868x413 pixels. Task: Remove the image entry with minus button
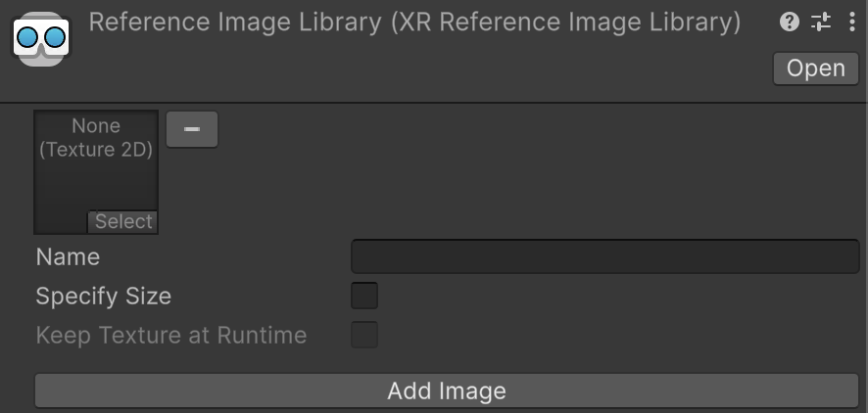(x=192, y=129)
